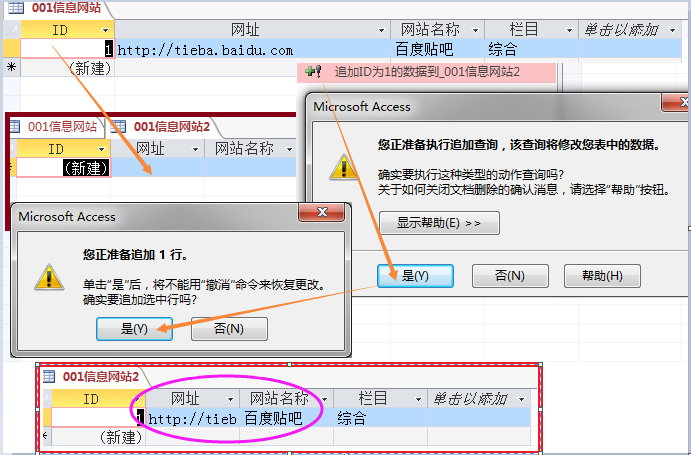Close the 追加 1 行 confirmation dialog
Screen dimensions: 691x455
322,212
